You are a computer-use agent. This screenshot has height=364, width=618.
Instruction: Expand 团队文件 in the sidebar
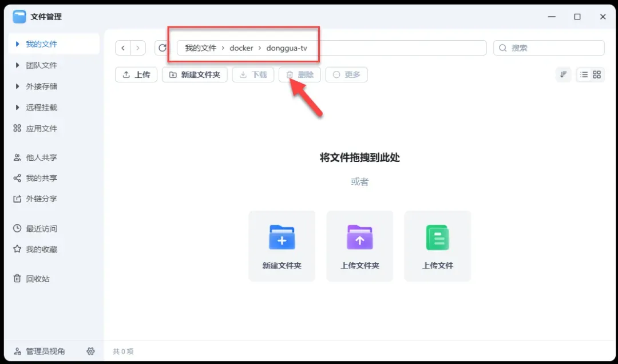point(18,65)
